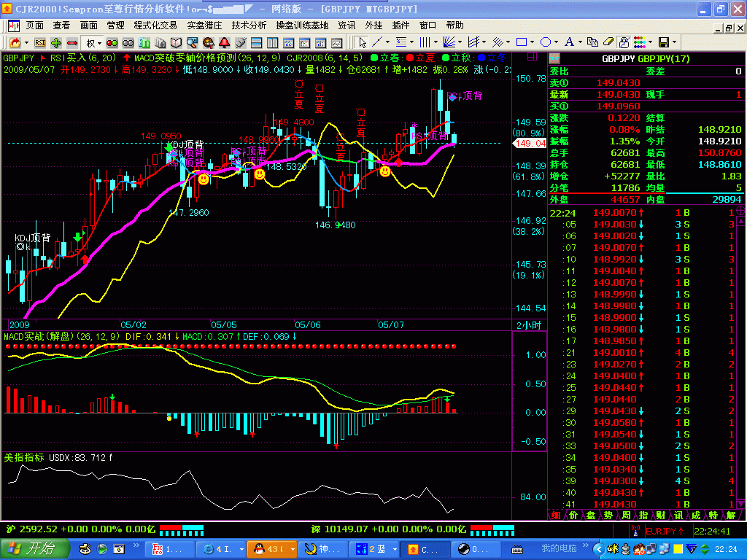Click the 2小时 timeframe button

528,324
